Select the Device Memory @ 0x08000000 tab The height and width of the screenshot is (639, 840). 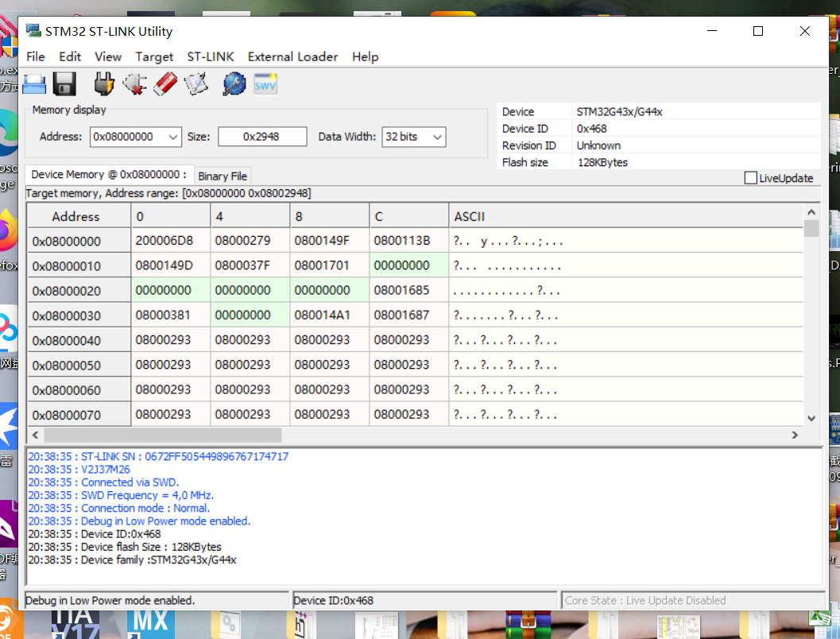[110, 175]
